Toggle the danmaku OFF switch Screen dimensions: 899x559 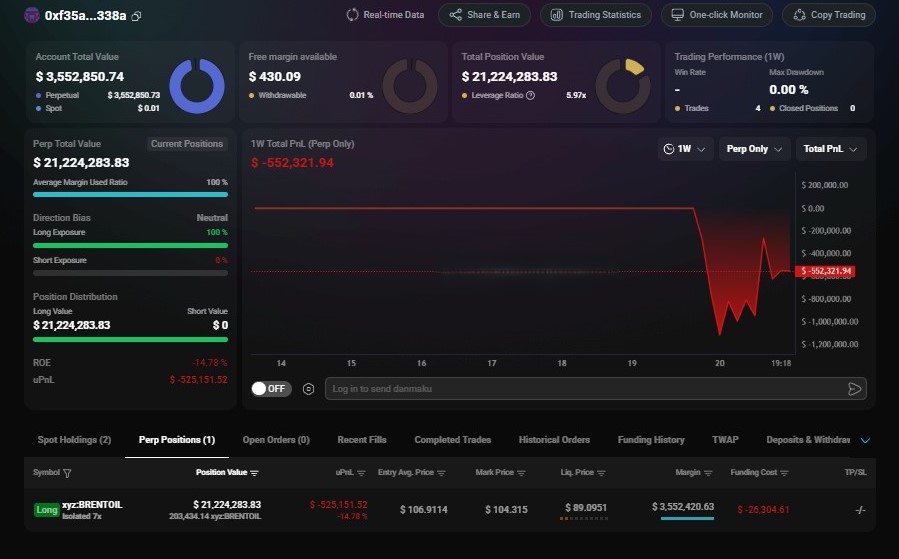[x=271, y=389]
